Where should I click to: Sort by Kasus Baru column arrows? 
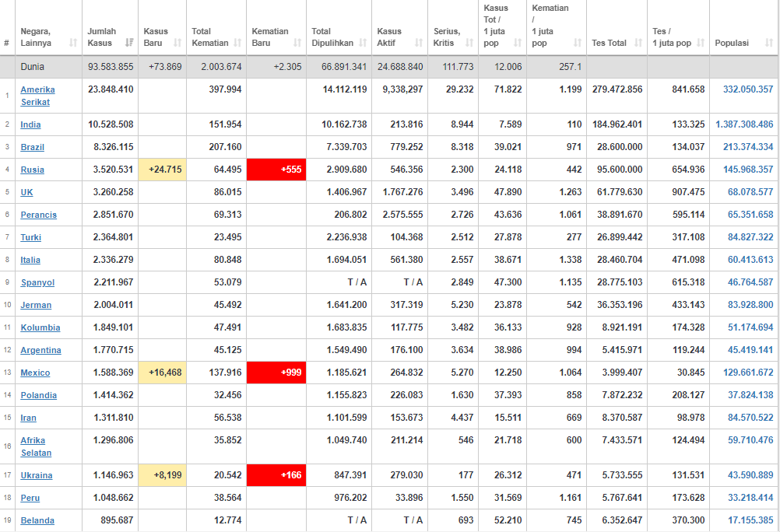click(x=177, y=43)
